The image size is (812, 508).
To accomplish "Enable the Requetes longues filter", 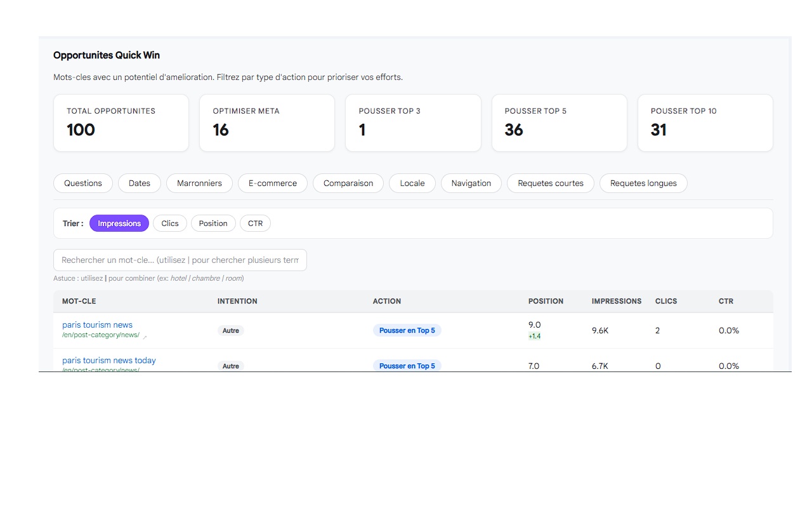I will click(x=643, y=183).
